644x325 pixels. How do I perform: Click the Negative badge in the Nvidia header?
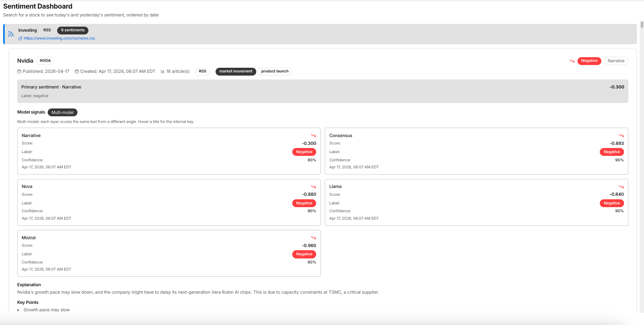[x=589, y=61]
